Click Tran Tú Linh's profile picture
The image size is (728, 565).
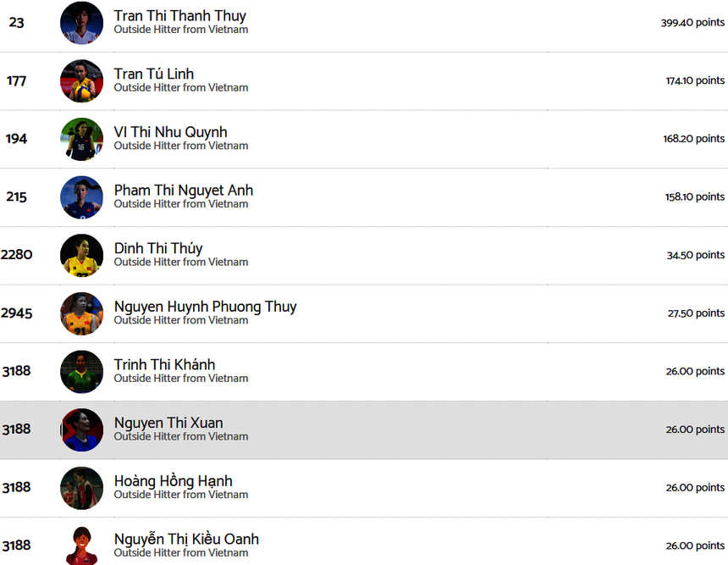[81, 81]
